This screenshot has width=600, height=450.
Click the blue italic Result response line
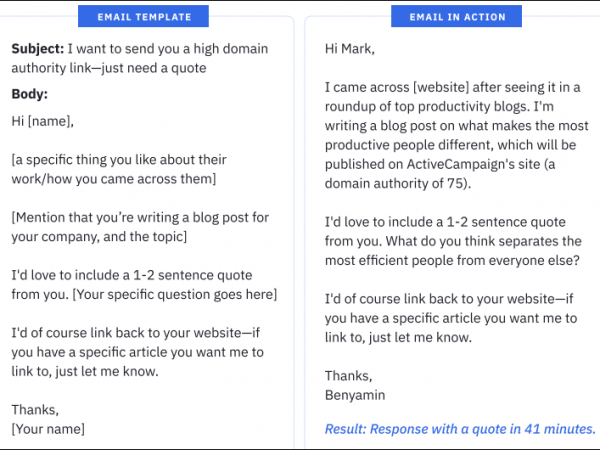pyautogui.click(x=460, y=428)
